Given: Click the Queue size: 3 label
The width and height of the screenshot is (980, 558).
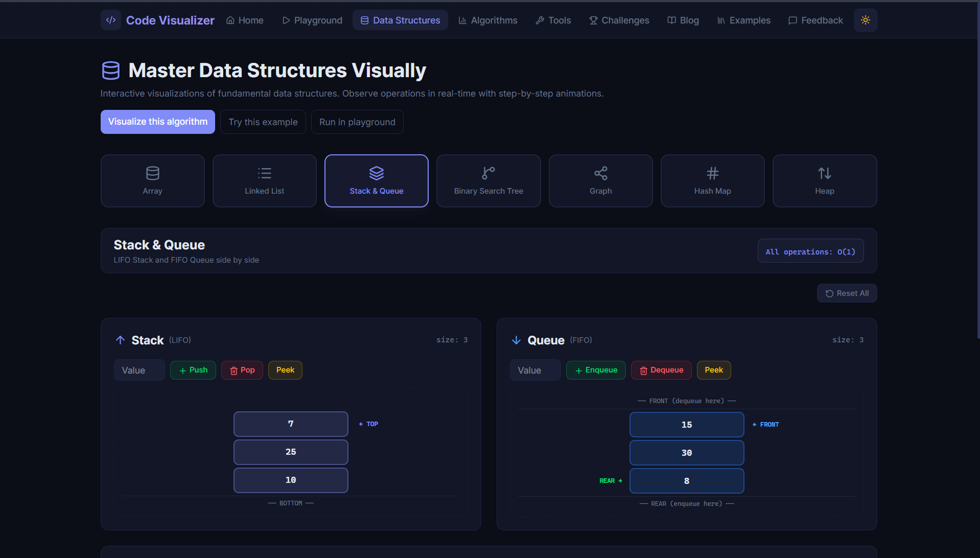Looking at the screenshot, I should tap(848, 340).
